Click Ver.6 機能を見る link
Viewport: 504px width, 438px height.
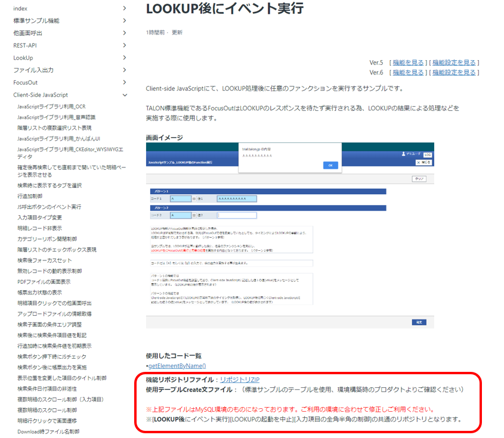click(x=408, y=72)
